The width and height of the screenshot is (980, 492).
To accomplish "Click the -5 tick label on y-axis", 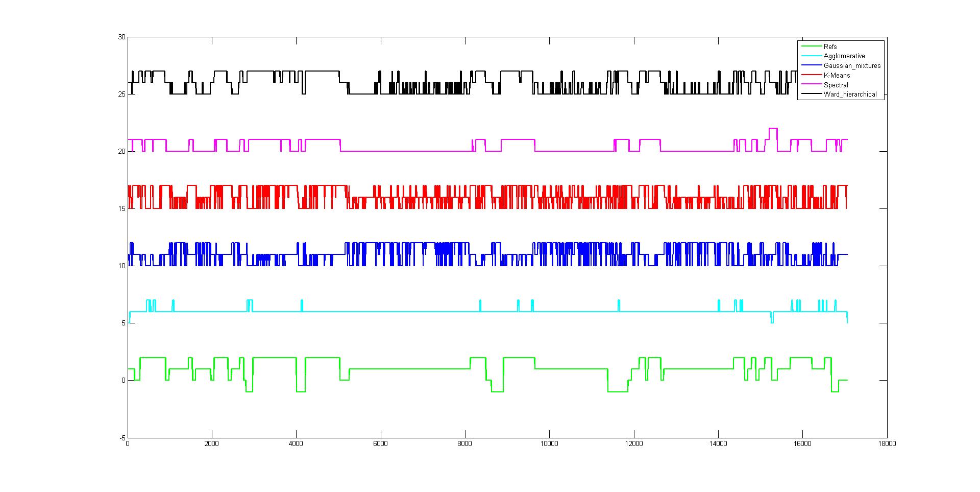I will (x=121, y=438).
